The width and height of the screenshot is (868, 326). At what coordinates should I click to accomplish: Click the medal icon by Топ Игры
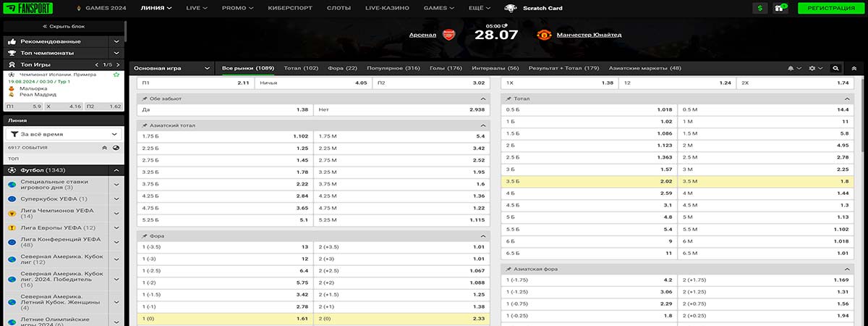point(12,64)
